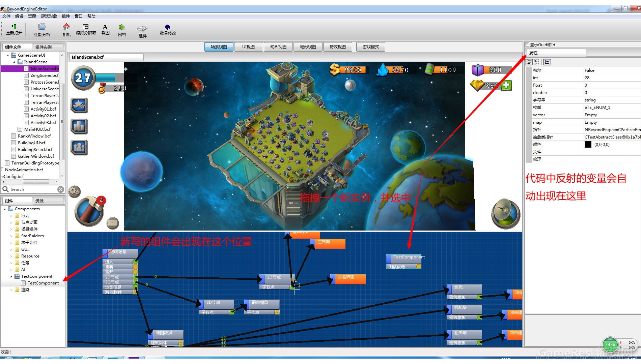Click the alphabetical sort icon in property panel
The height and width of the screenshot is (364, 641).
click(536, 62)
